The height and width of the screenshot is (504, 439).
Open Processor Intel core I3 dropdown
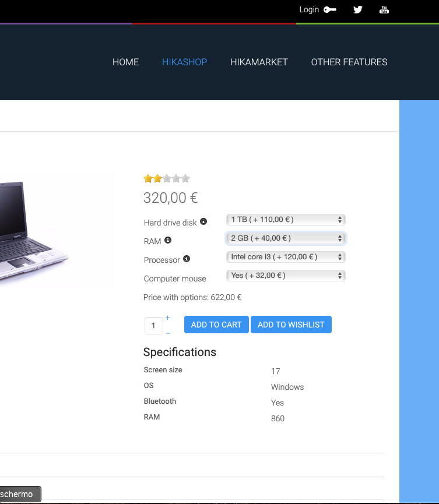point(286,257)
